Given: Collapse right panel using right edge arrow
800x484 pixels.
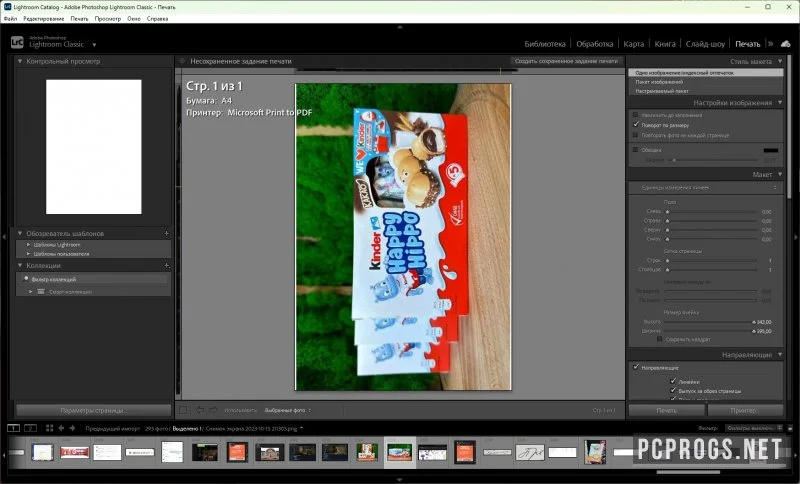Looking at the screenshot, I should pos(796,237).
